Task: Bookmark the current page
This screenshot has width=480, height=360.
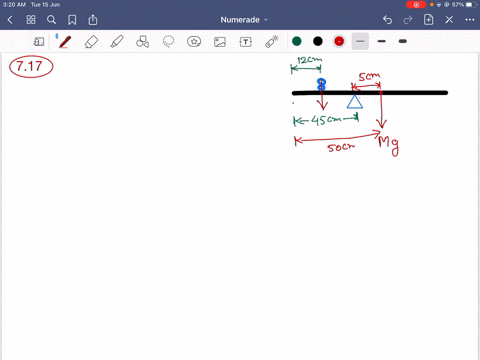Action: pyautogui.click(x=72, y=20)
